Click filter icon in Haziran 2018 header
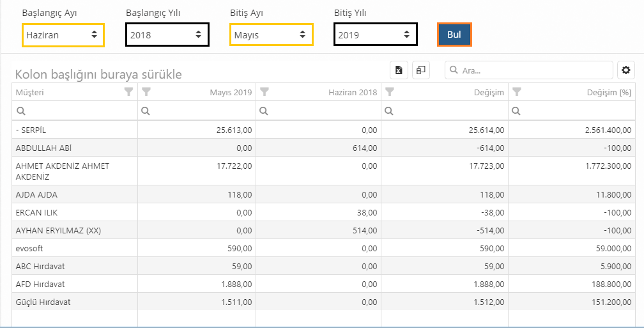644x328 pixels. (x=264, y=92)
